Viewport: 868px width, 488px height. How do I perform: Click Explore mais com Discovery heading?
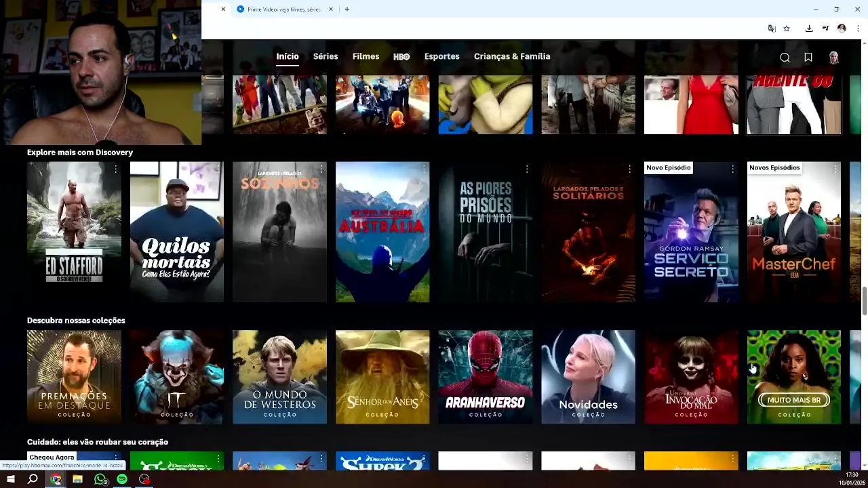point(80,152)
